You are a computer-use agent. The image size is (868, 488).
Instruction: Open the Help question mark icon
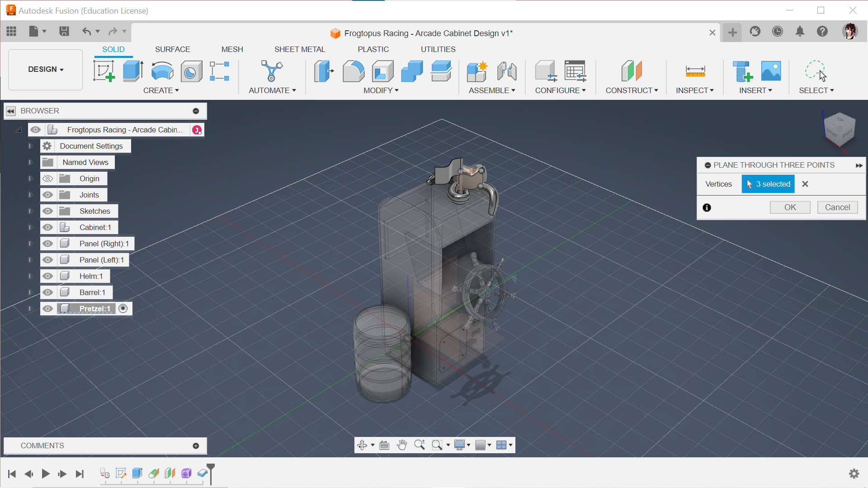click(822, 31)
